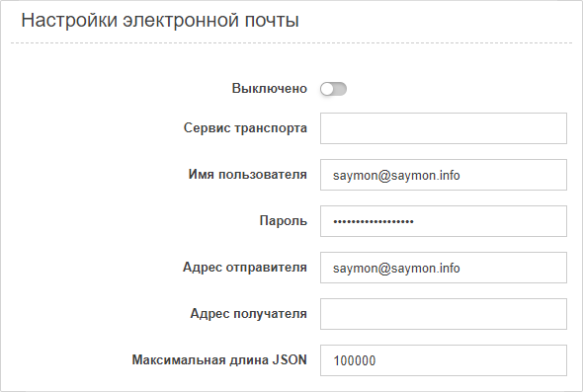Viewport: 583px width, 392px height.
Task: Focus the Имя пользователя text field
Action: click(x=444, y=175)
